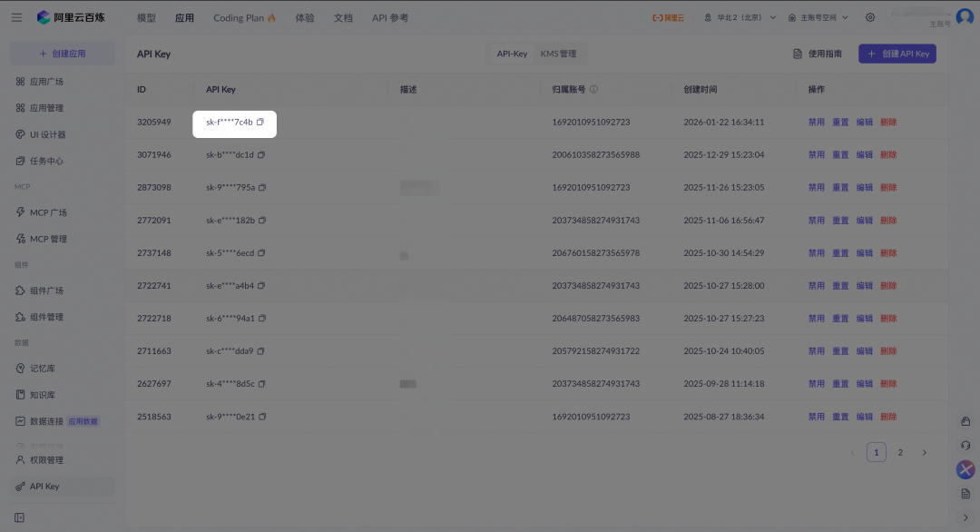Expand the right floating toolbar chevron
980x532 pixels.
(x=965, y=517)
